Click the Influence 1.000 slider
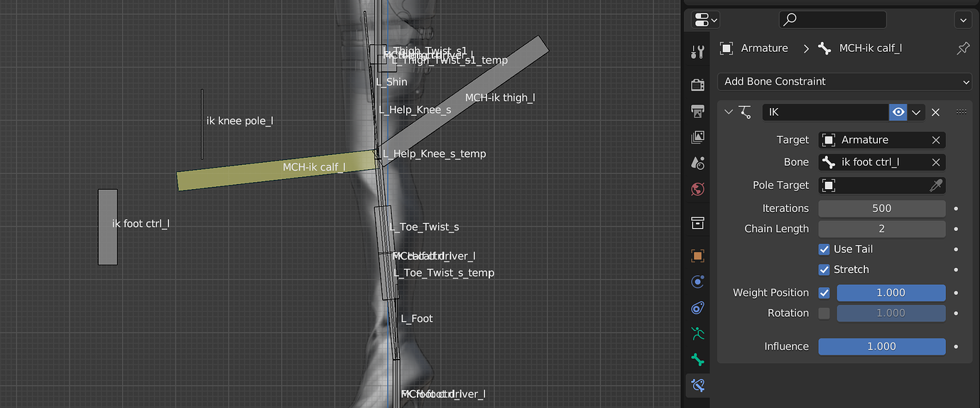The width and height of the screenshot is (980, 408). pos(882,347)
